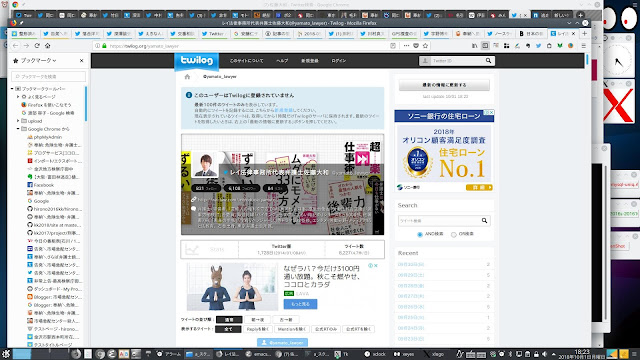This screenshot has width=640, height=360.
Task: Toggle reader view in the address bar
Action: point(393,46)
